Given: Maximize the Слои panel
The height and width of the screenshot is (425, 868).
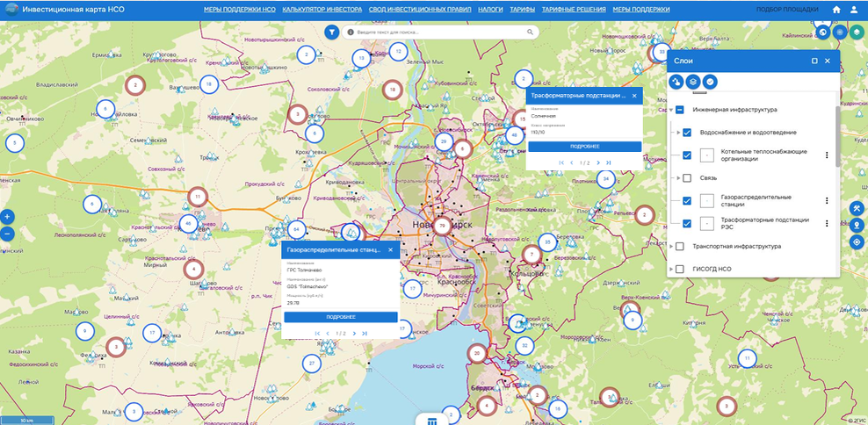Looking at the screenshot, I should [x=814, y=61].
